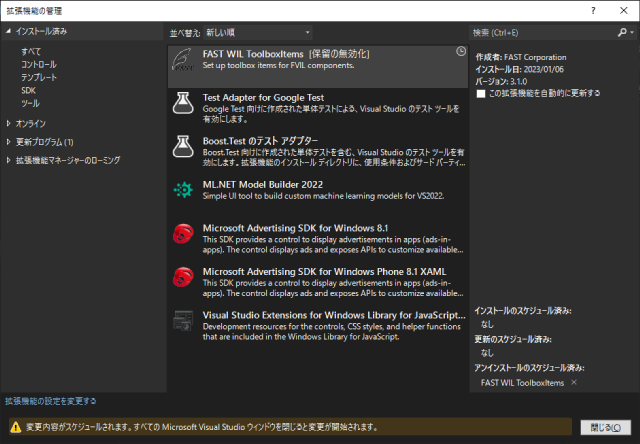This screenshot has width=640, height=444.
Task: Select the コントロール category
Action: tap(39, 64)
